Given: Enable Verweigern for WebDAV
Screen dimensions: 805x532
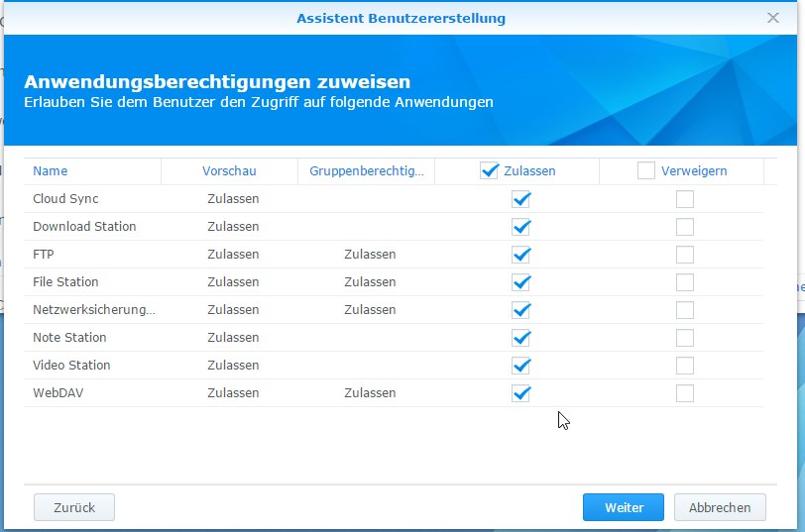Looking at the screenshot, I should pos(685,393).
